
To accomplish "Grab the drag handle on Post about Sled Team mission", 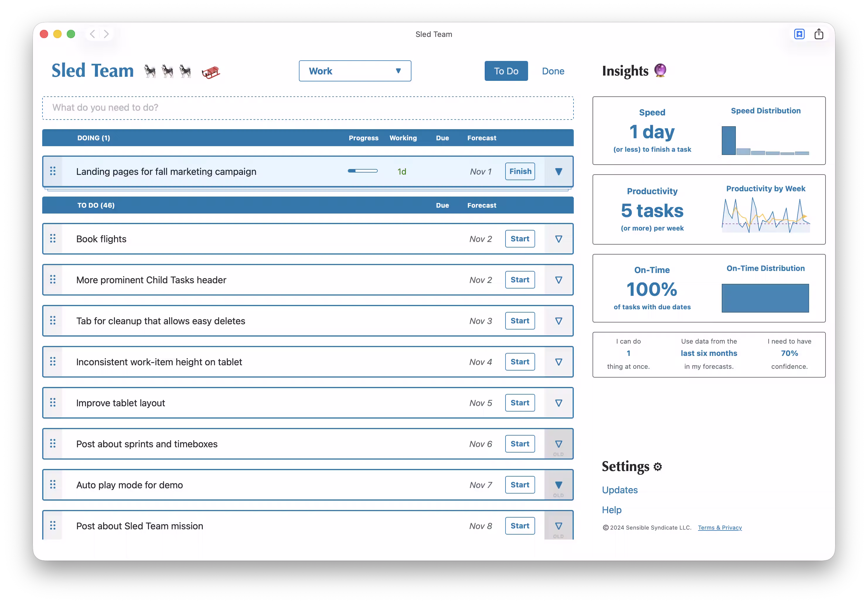I will [52, 525].
